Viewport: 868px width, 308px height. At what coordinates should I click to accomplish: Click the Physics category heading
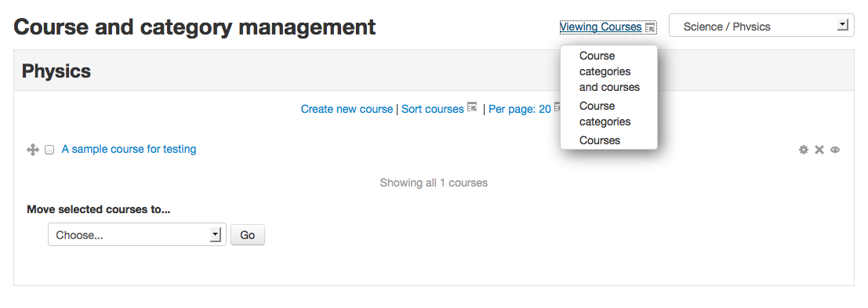point(56,71)
